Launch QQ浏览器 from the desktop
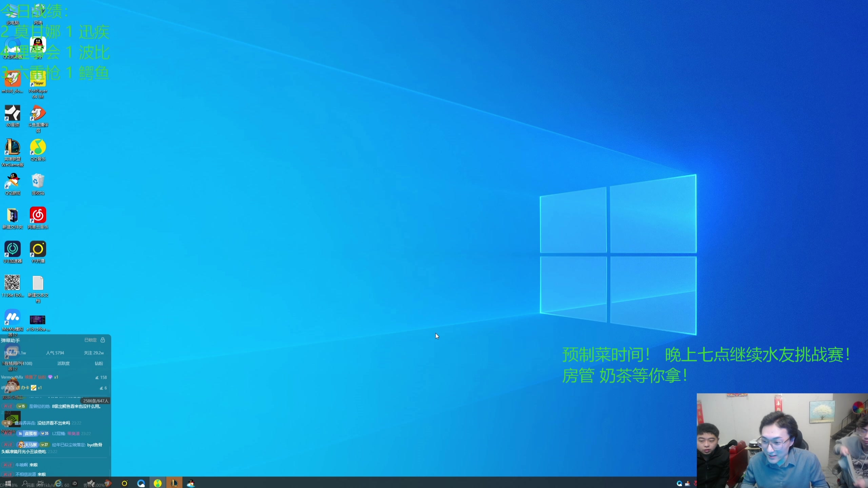The image size is (868, 488). tap(13, 48)
